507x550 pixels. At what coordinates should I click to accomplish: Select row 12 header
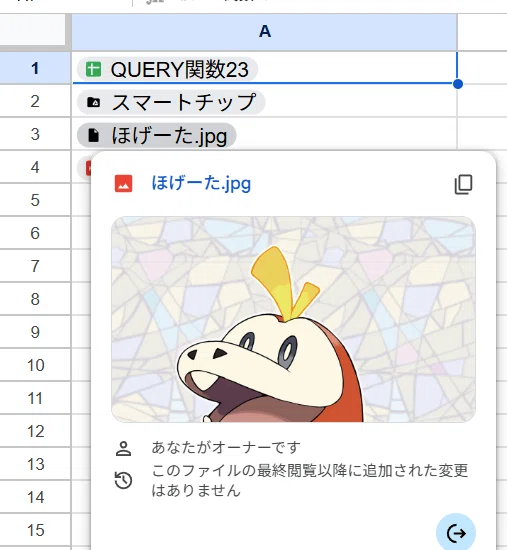coord(35,431)
